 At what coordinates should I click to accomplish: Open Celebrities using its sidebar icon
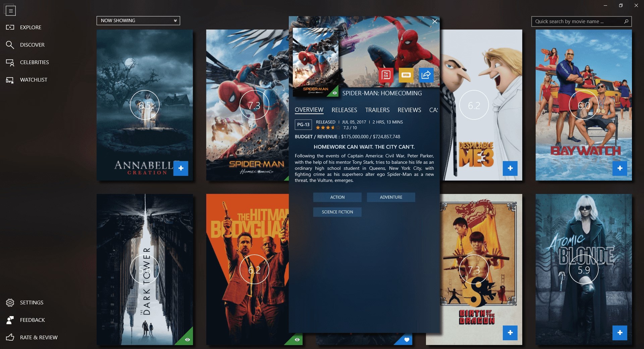pos(10,62)
